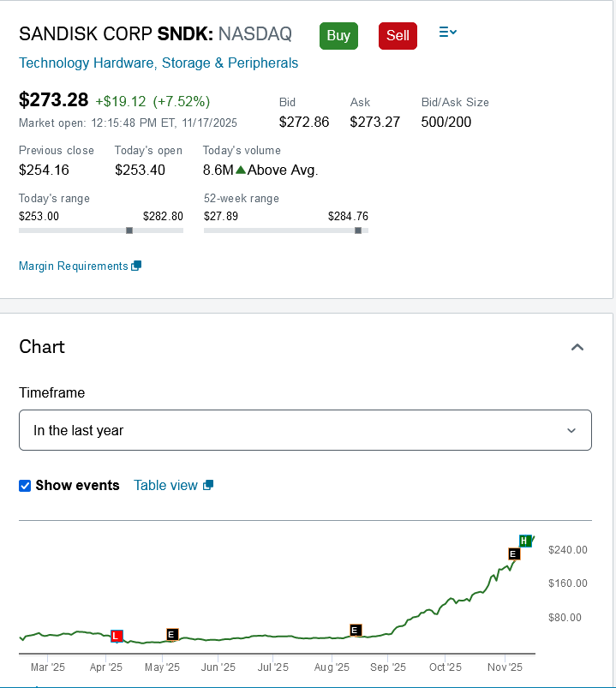
Task: Click the August earnings E marker
Action: [x=356, y=631]
